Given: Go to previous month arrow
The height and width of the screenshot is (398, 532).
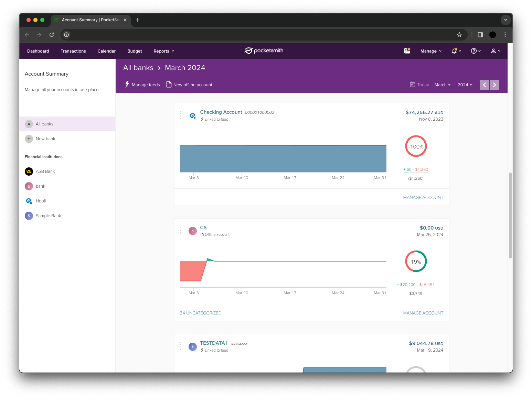Looking at the screenshot, I should coord(485,85).
